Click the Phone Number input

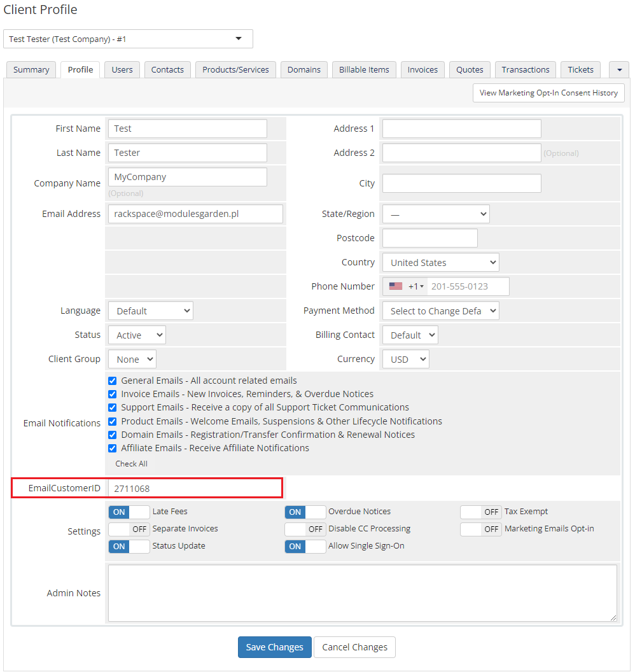468,286
